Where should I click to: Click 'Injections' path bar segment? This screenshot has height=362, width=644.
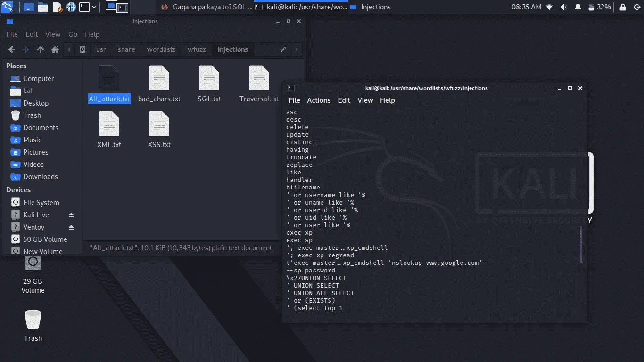point(233,49)
